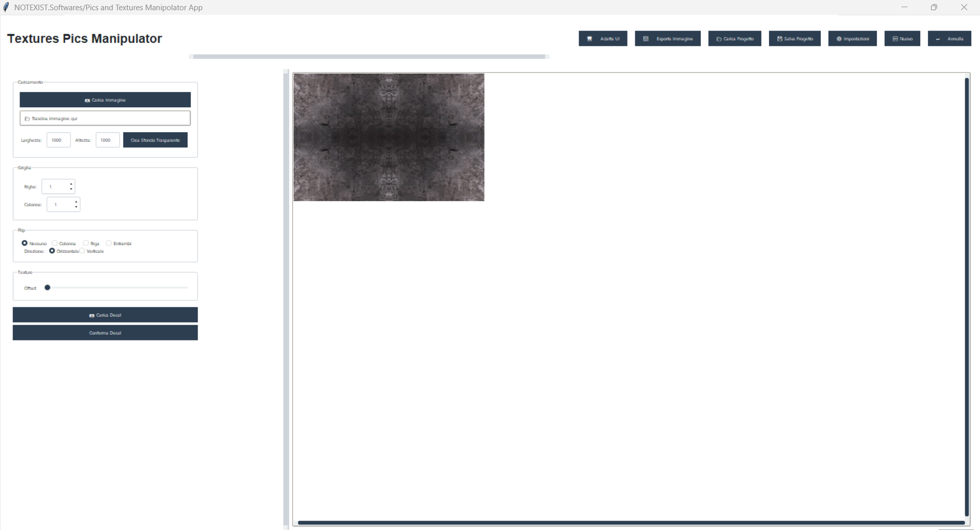Export the image with Esporta Immagine
The image size is (980, 530).
[x=667, y=39]
